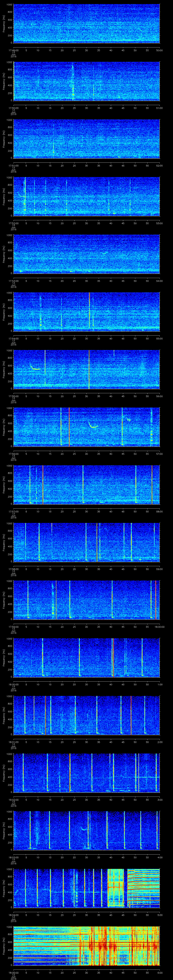Select the '18:04:00' start time label
Image resolution: width=173 pixels, height=980 pixels.
(13, 915)
